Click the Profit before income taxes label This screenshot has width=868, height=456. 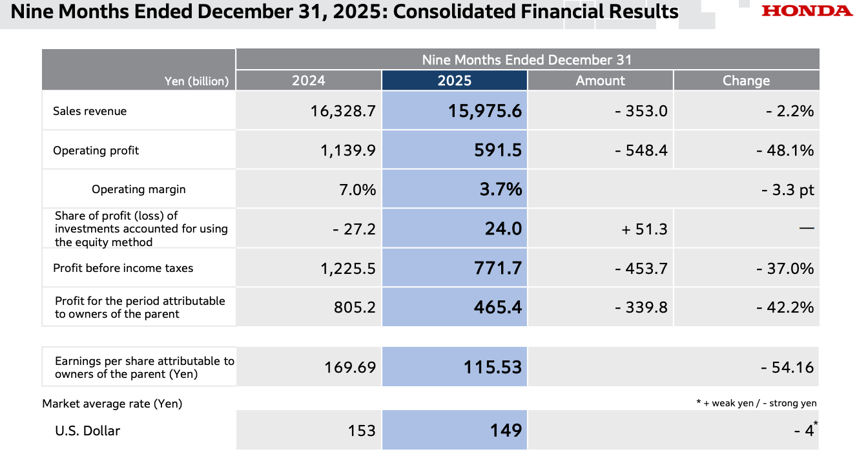(x=123, y=268)
